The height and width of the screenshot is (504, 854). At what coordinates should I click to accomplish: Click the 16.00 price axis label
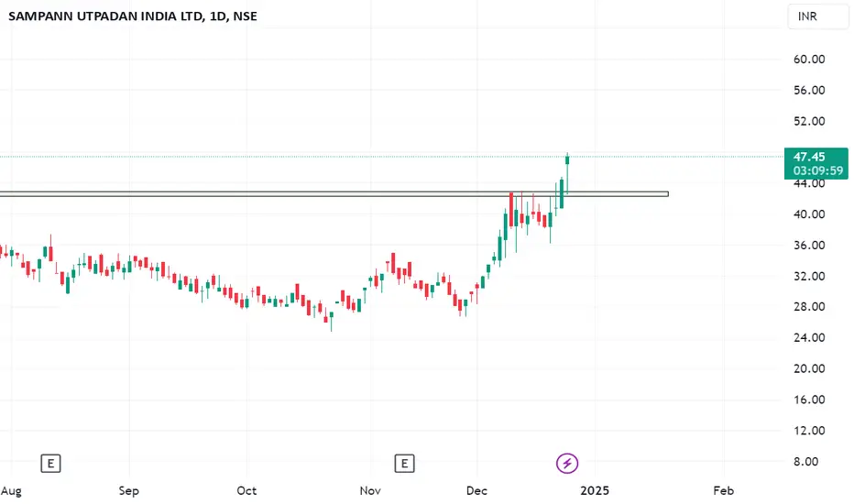click(x=809, y=400)
